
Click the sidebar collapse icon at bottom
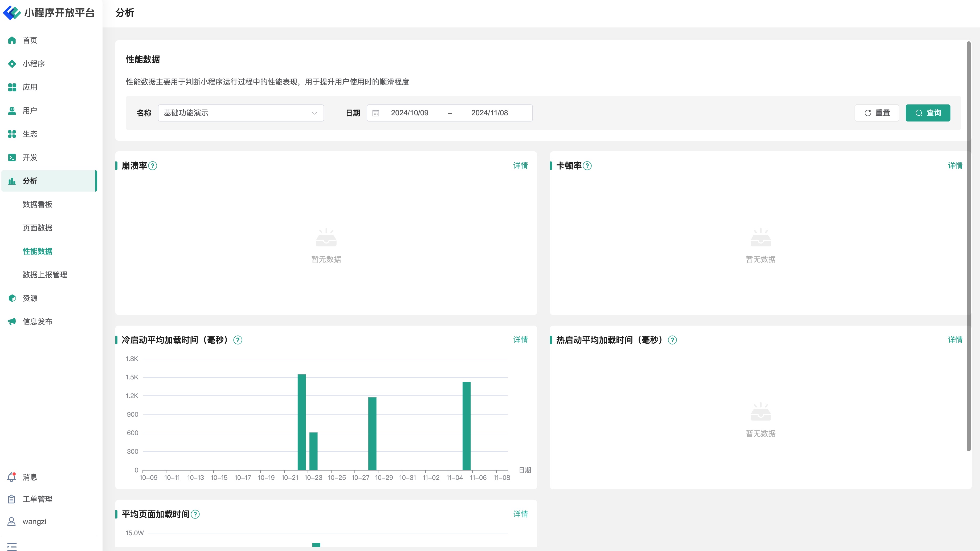12,546
